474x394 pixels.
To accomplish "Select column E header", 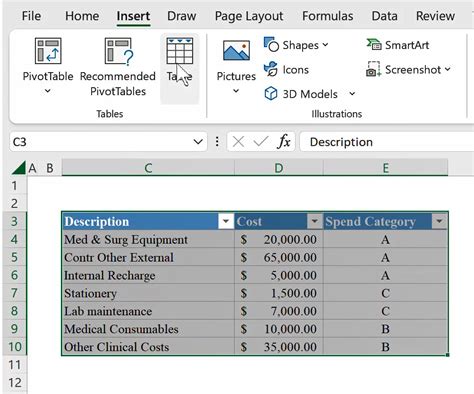I will (386, 168).
